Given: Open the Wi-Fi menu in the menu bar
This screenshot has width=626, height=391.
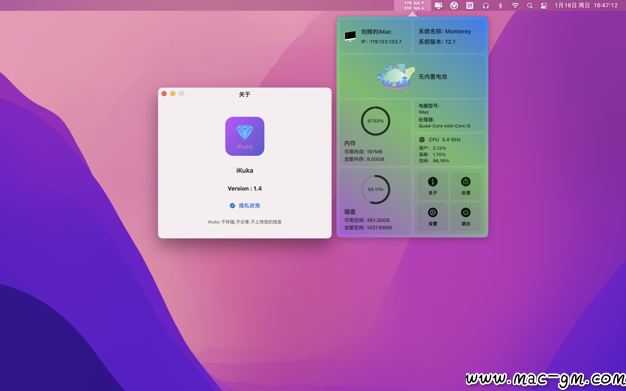Looking at the screenshot, I should (x=515, y=6).
